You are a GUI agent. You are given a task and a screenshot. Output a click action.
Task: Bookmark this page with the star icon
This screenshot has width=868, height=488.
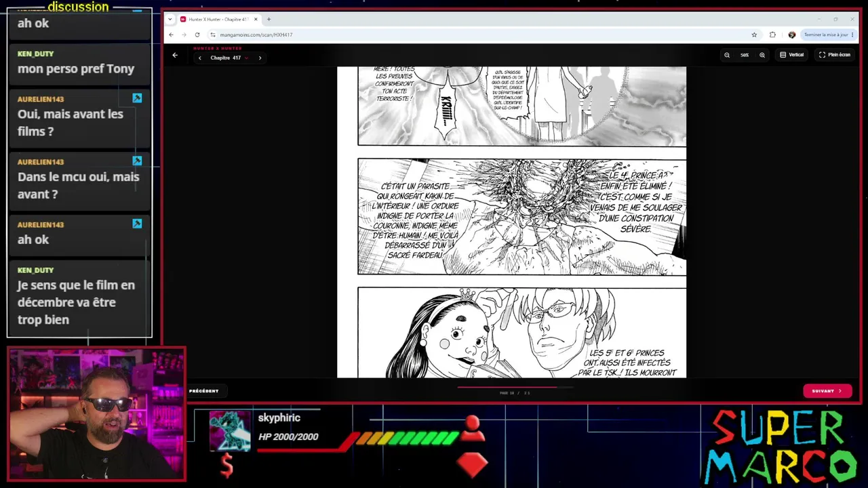coord(754,35)
